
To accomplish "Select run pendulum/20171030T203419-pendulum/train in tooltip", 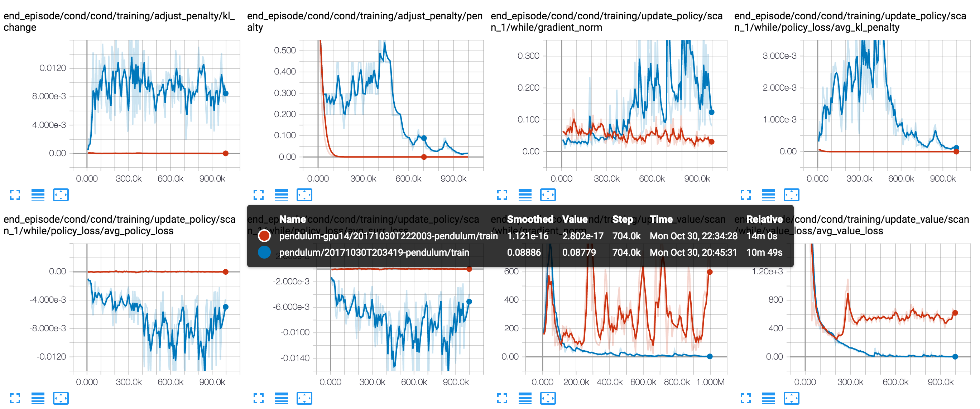I will pos(374,252).
